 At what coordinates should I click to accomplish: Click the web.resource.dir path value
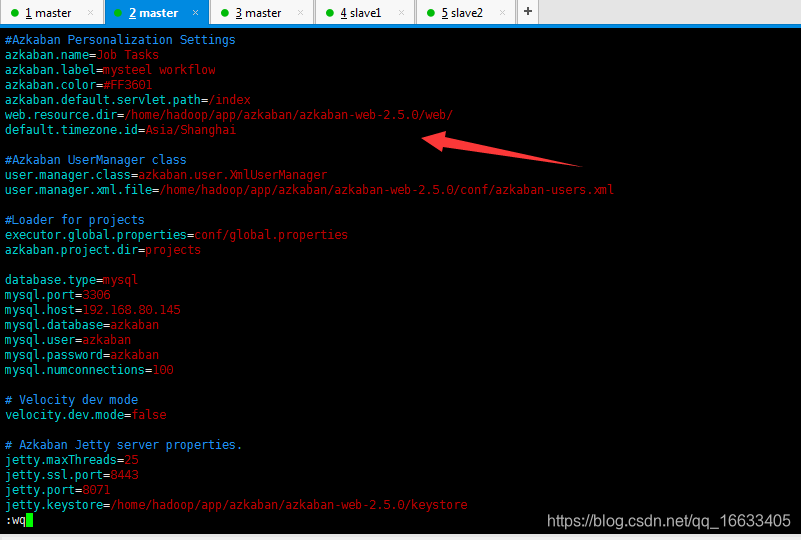(289, 114)
